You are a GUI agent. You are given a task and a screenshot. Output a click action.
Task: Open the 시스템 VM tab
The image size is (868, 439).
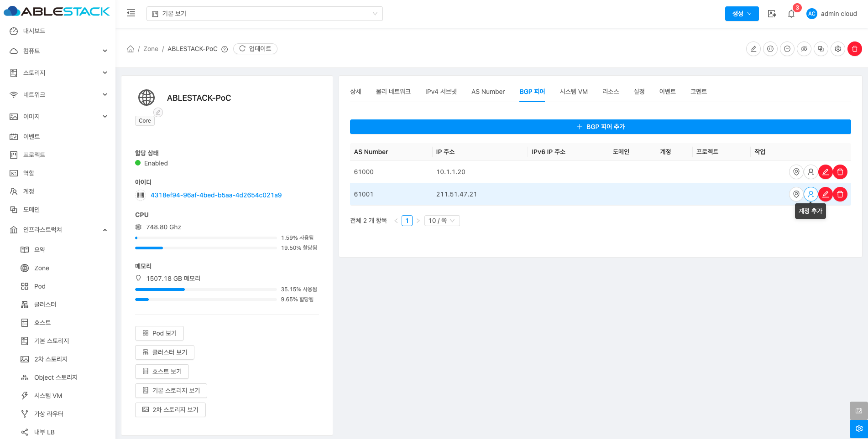coord(573,92)
